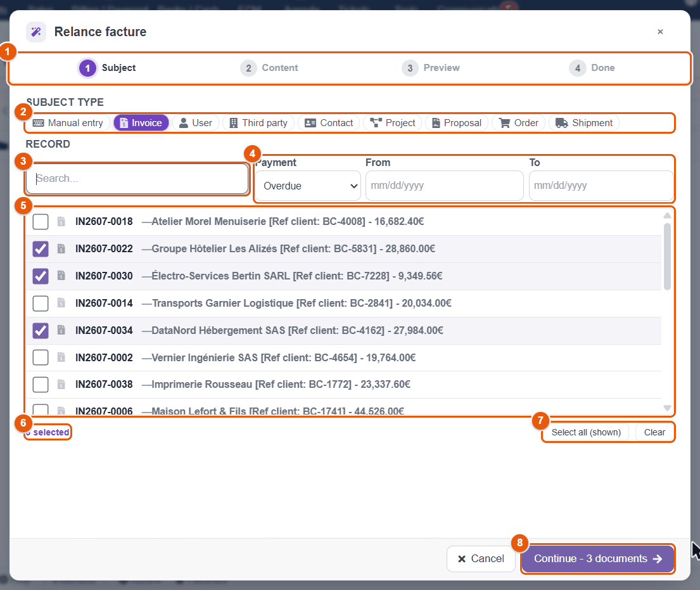The width and height of the screenshot is (700, 590).
Task: Click the magic wand icon beside Relance facture
Action: 36,32
